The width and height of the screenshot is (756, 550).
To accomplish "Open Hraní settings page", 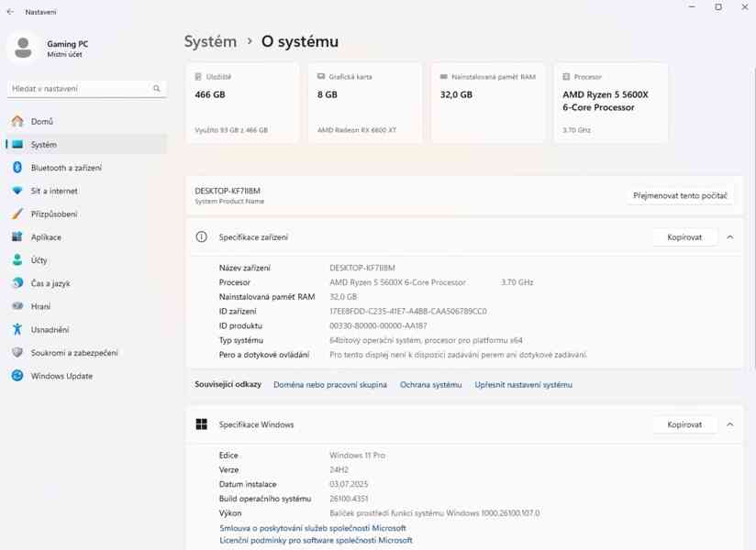I will pyautogui.click(x=87, y=306).
